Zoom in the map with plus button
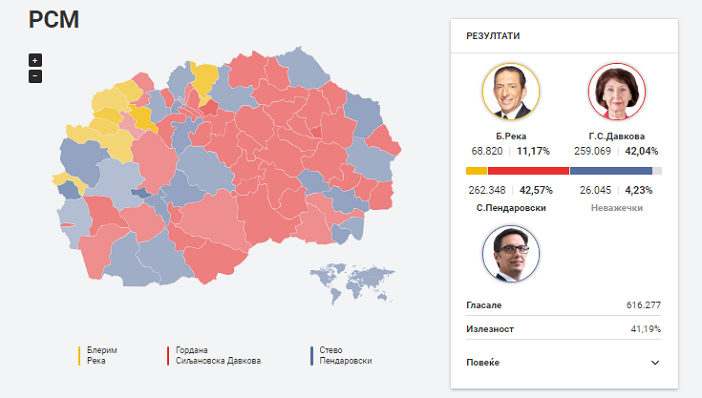This screenshot has height=398, width=702. coord(35,60)
